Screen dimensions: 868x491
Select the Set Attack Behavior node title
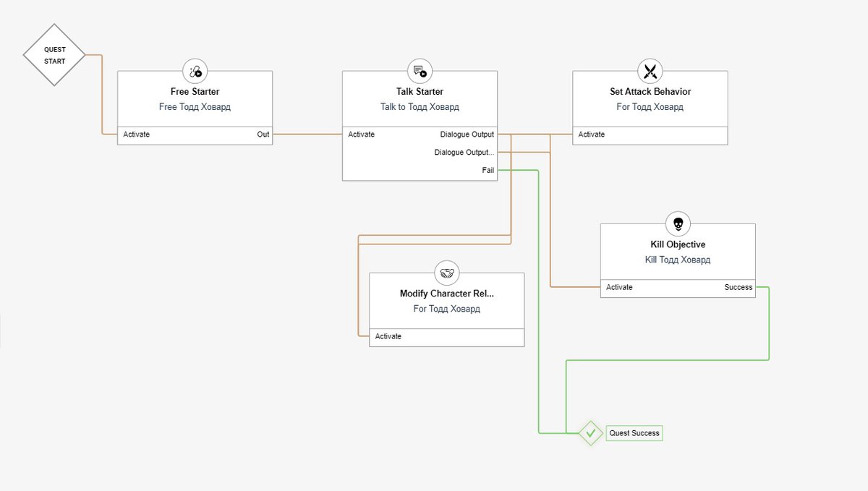(650, 92)
